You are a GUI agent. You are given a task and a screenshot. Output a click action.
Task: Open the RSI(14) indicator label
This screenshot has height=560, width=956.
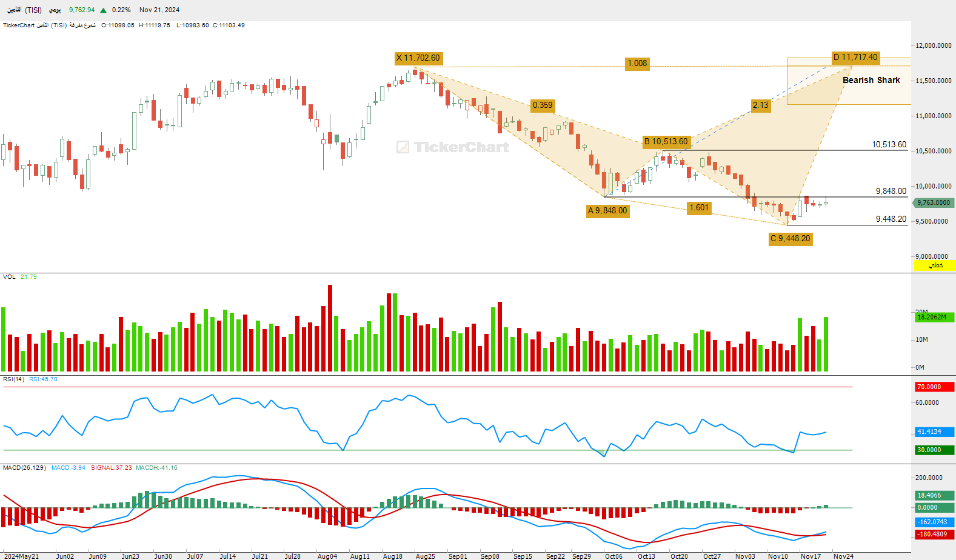[x=13, y=379]
